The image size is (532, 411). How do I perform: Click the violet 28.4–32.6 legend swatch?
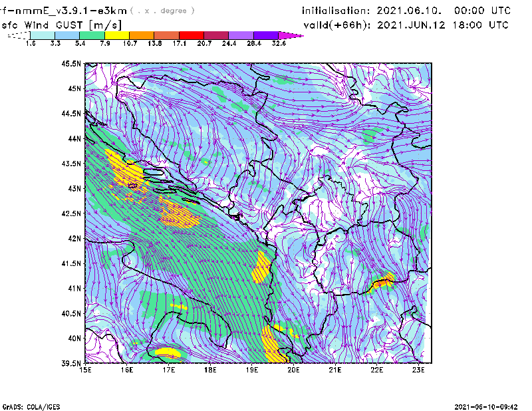click(x=266, y=35)
